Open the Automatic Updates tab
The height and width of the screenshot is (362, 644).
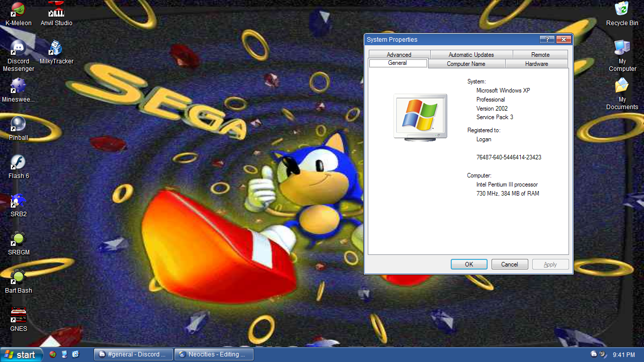[x=471, y=55]
